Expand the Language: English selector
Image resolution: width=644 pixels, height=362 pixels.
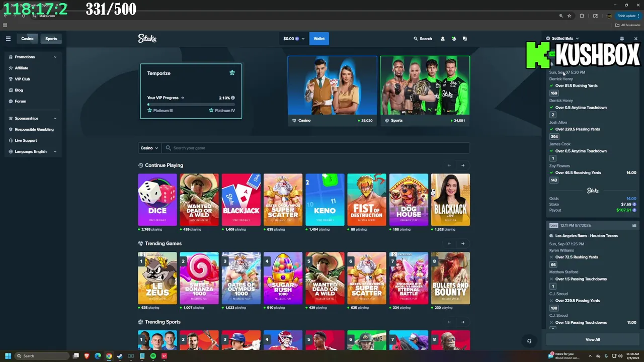coord(33,151)
